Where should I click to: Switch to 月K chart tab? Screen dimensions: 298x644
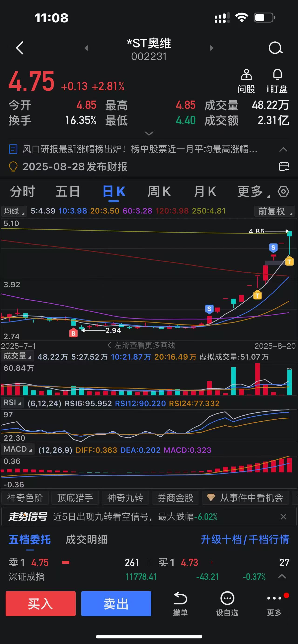pyautogui.click(x=205, y=192)
